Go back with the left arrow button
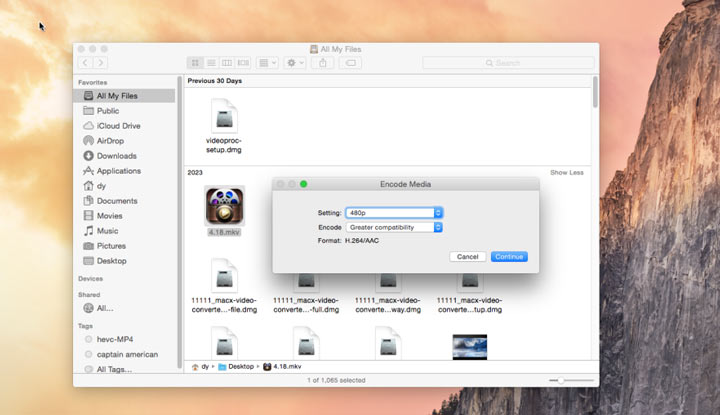 point(86,63)
